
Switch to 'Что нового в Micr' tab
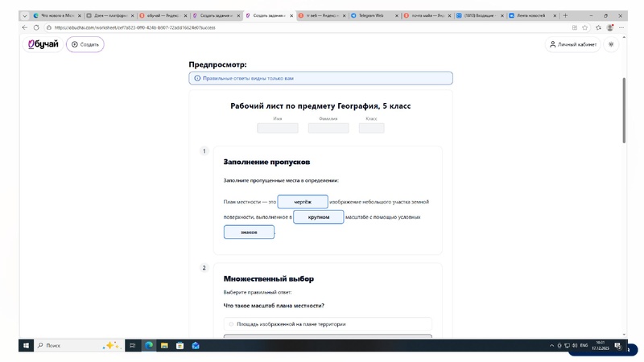(x=57, y=15)
